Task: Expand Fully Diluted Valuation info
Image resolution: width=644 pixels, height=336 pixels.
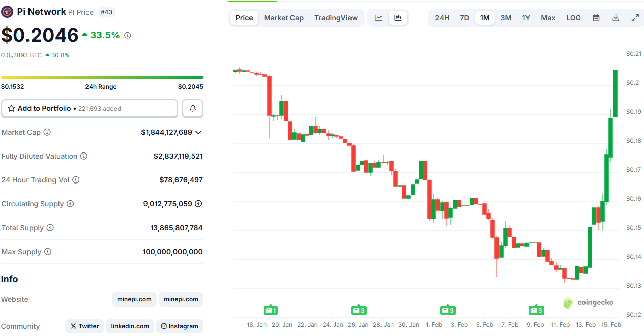Action: tap(84, 156)
